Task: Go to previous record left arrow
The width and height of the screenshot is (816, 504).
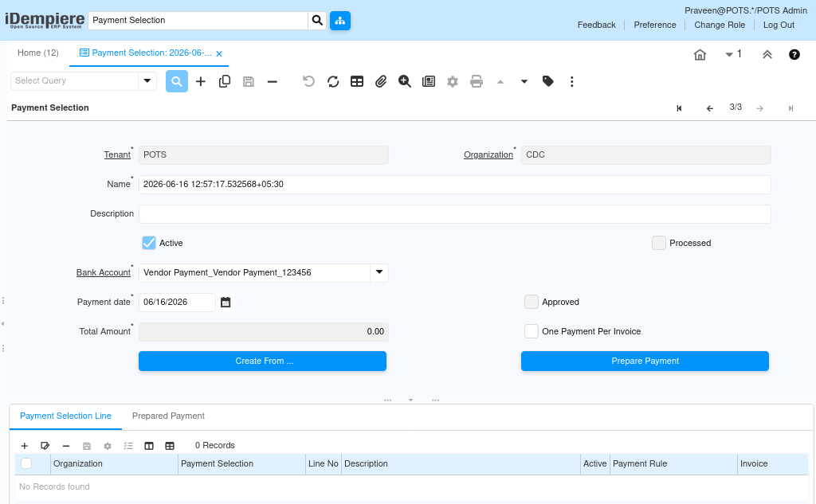Action: point(710,108)
